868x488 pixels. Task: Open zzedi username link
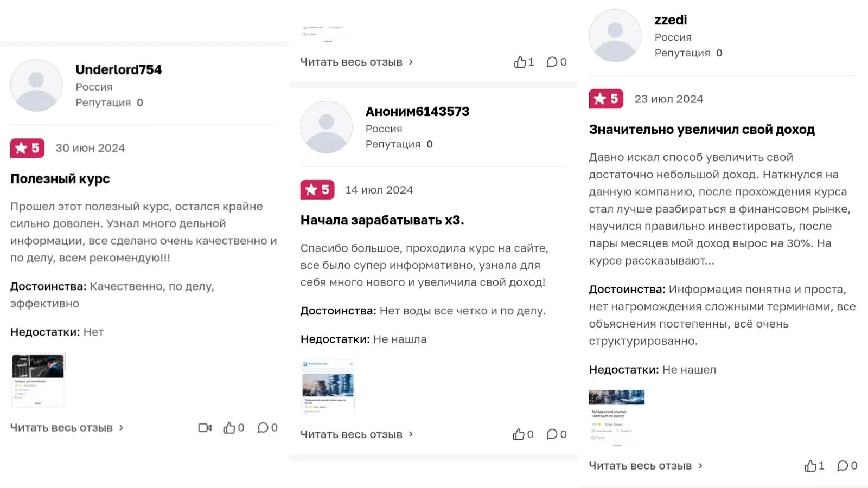[x=671, y=20]
